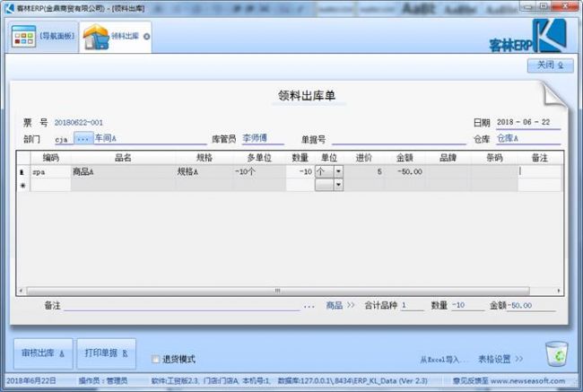
Task: Select the new row asterisk marker
Action: (x=22, y=185)
